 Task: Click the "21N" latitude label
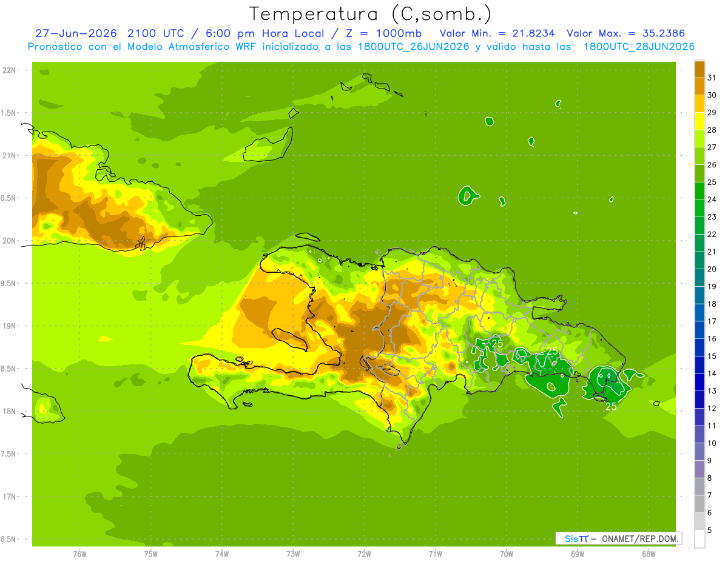tap(10, 156)
